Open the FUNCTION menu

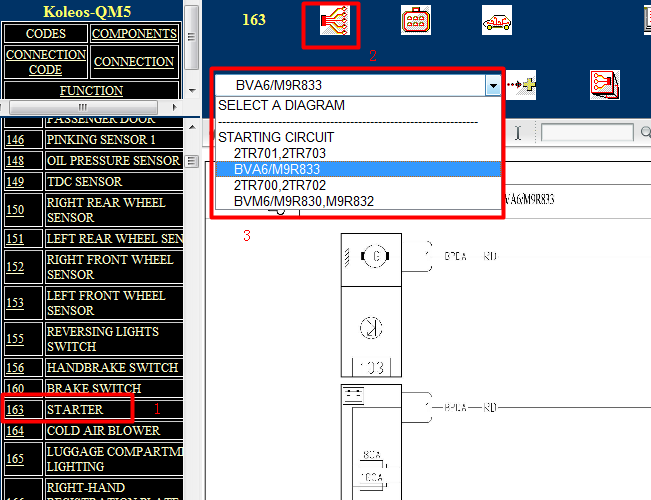(x=91, y=91)
